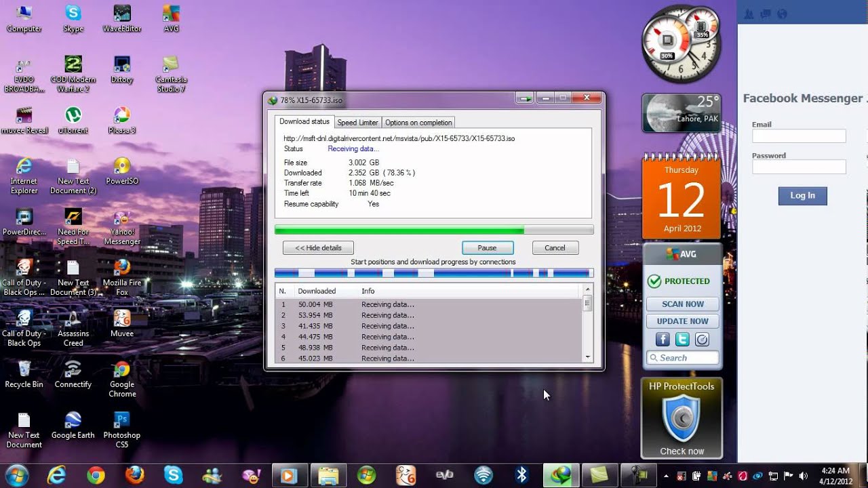Viewport: 868px width, 488px height.
Task: Launch Assassins Creed desktop shortcut
Action: pos(73,328)
